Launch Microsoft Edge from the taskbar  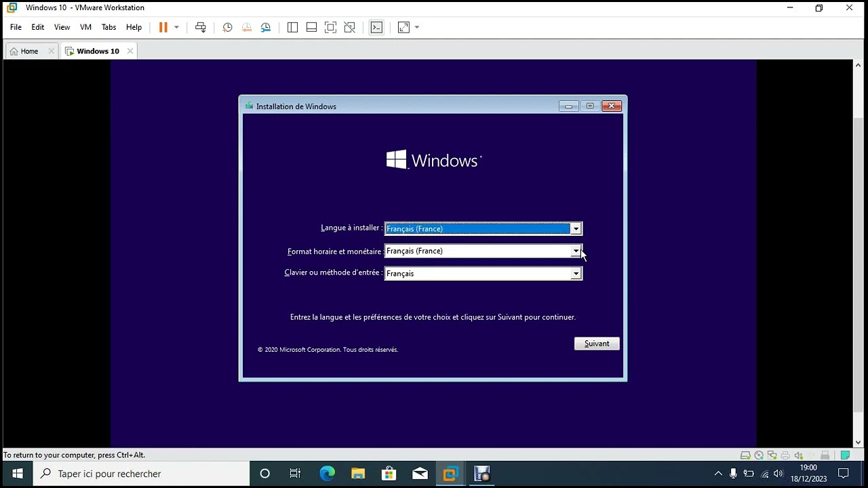327,474
